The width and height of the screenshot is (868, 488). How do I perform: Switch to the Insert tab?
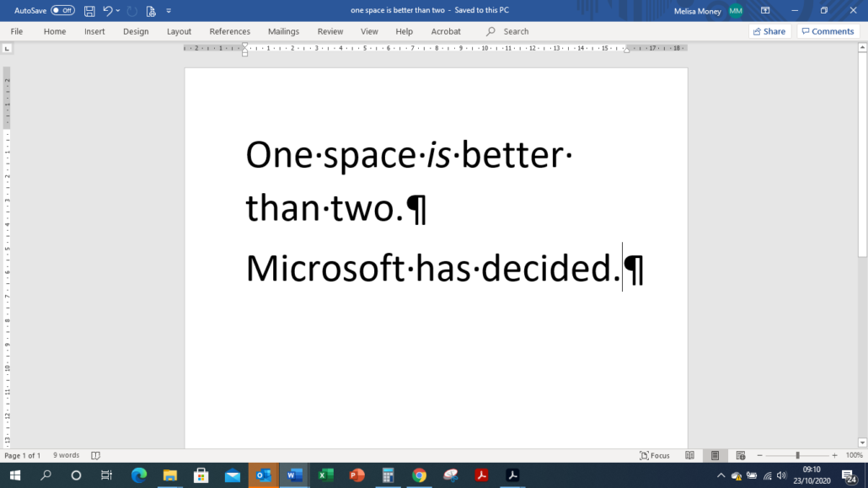point(94,31)
